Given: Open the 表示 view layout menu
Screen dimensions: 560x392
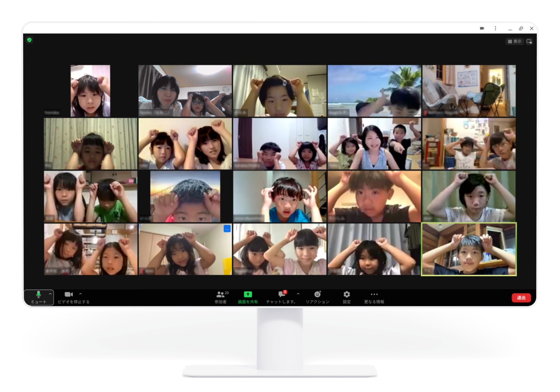Looking at the screenshot, I should [514, 41].
